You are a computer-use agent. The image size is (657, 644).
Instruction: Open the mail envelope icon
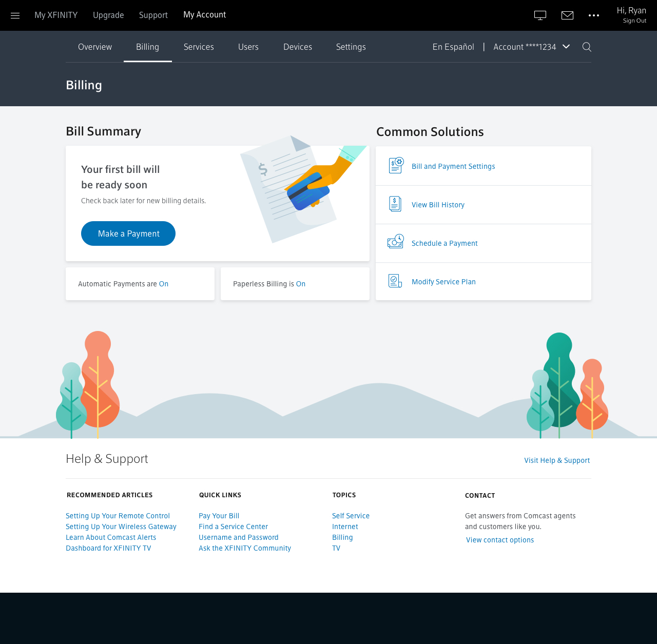[x=567, y=15]
